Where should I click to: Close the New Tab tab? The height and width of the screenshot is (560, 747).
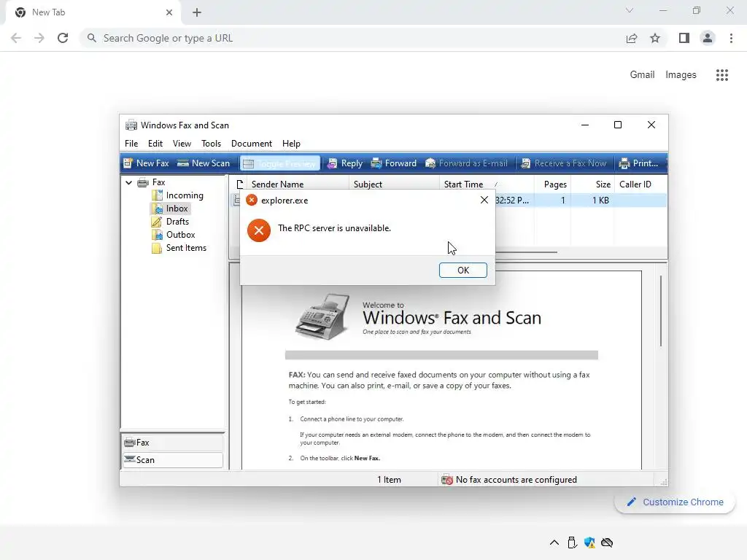pyautogui.click(x=169, y=12)
